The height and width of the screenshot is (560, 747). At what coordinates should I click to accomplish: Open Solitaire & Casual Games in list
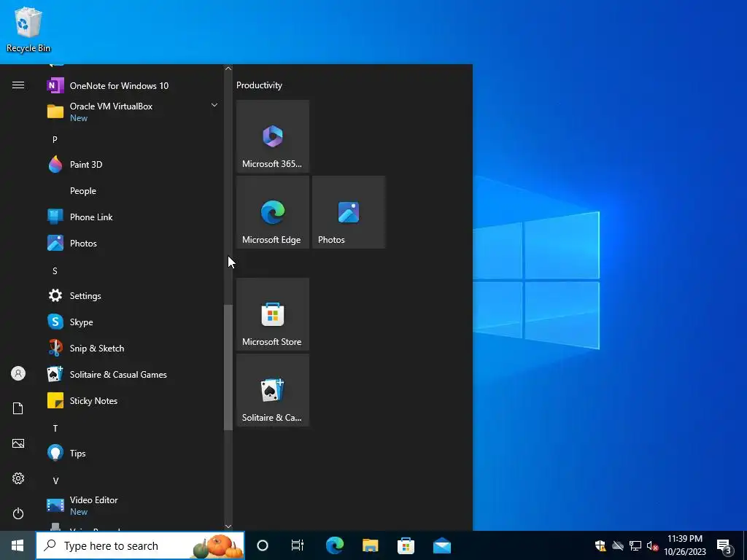click(x=133, y=374)
